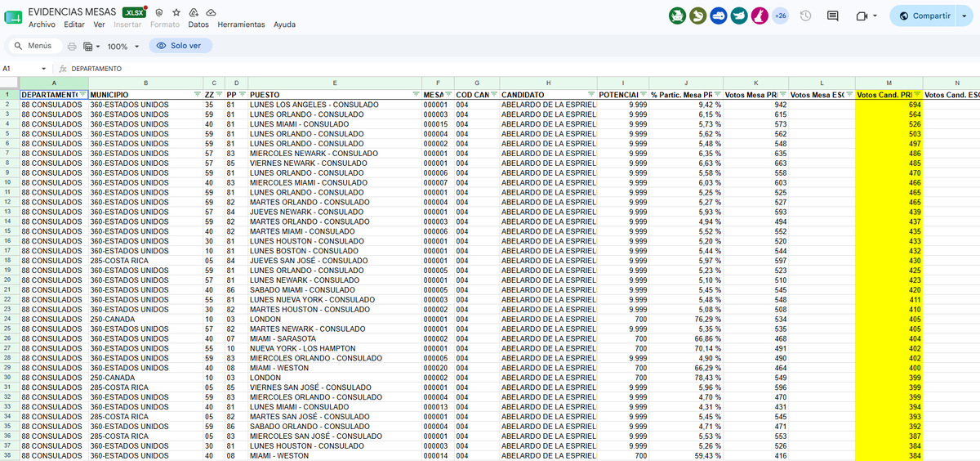
Task: Select column M header
Action: (889, 83)
